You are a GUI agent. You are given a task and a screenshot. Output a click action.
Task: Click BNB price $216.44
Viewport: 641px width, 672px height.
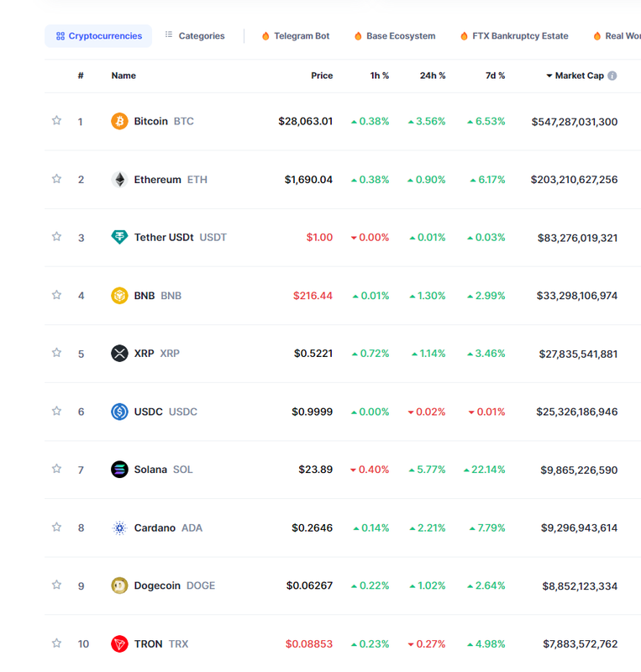pyautogui.click(x=313, y=296)
